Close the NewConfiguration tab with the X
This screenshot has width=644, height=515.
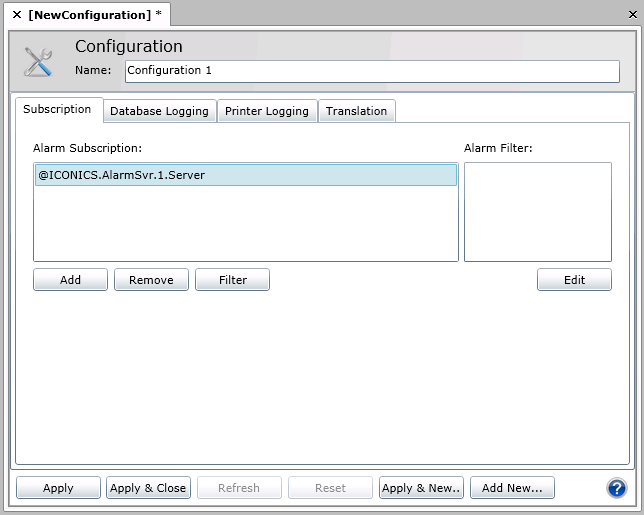coord(16,15)
